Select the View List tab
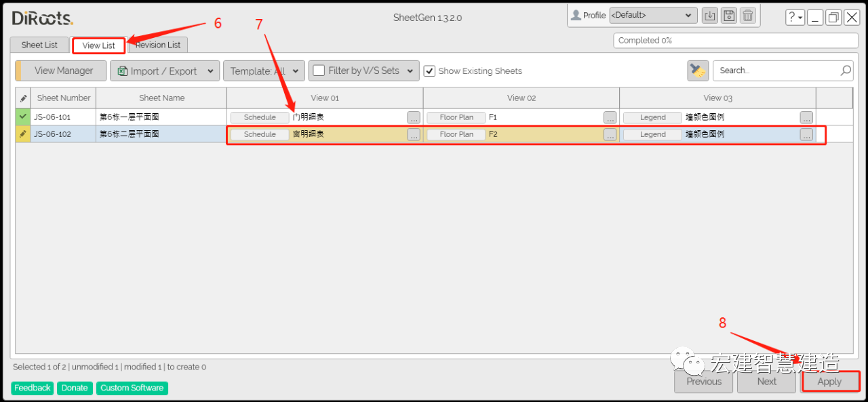Screen dimensions: 868x402 click(99, 45)
